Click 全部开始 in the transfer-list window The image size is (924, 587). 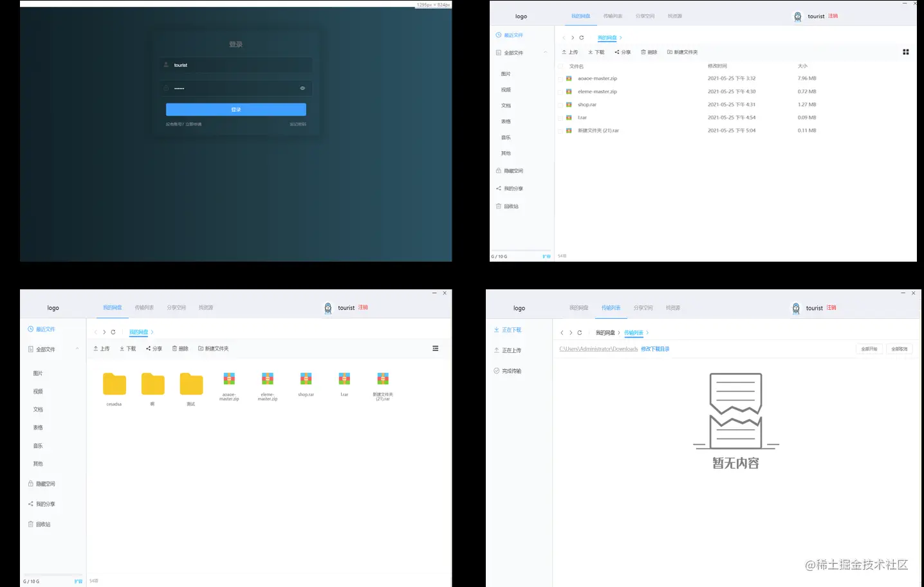pyautogui.click(x=869, y=349)
